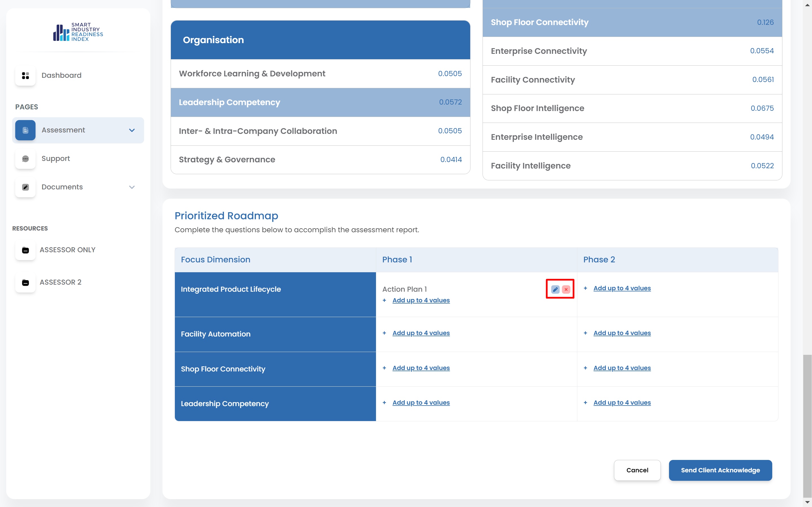Click the Cancel button
812x507 pixels.
[637, 470]
